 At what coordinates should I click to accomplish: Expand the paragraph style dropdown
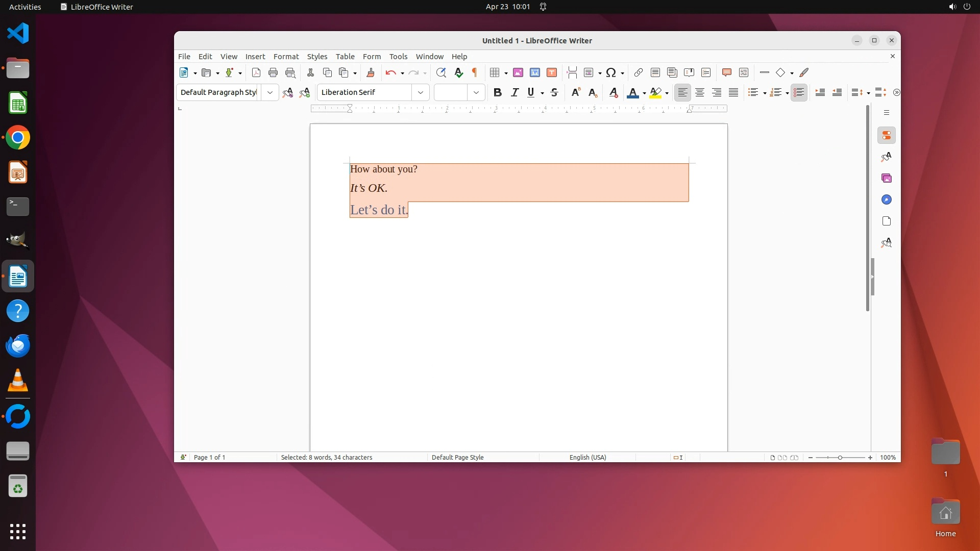pyautogui.click(x=270, y=92)
